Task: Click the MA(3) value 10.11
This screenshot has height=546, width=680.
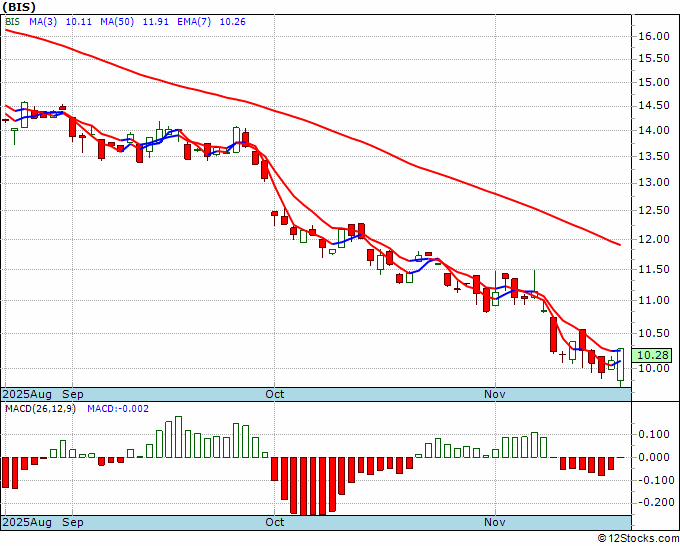Action: [x=78, y=21]
